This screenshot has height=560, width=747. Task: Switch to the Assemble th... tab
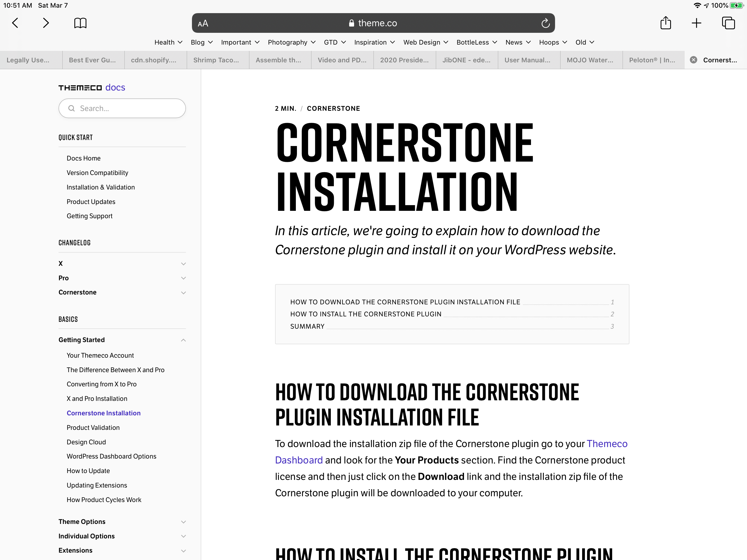[280, 60]
